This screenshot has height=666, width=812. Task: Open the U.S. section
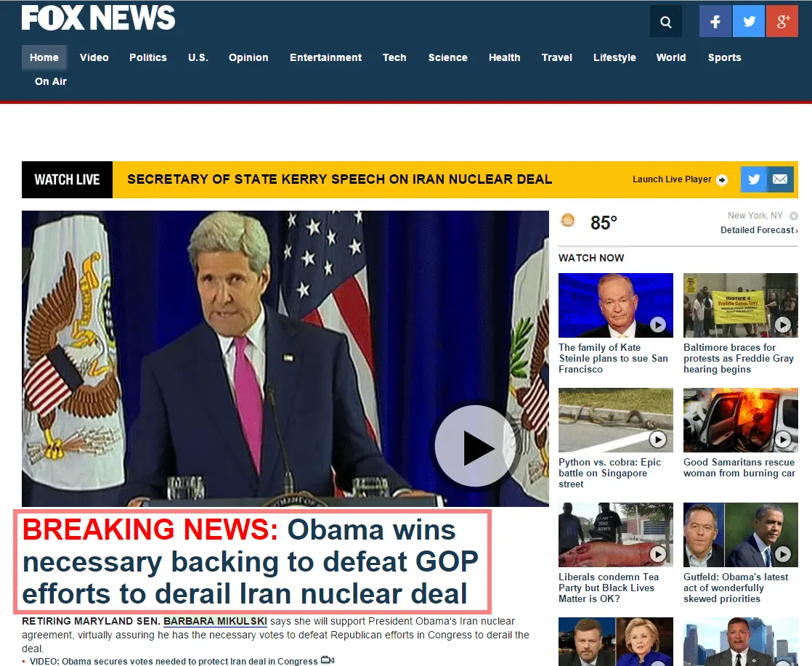click(198, 57)
